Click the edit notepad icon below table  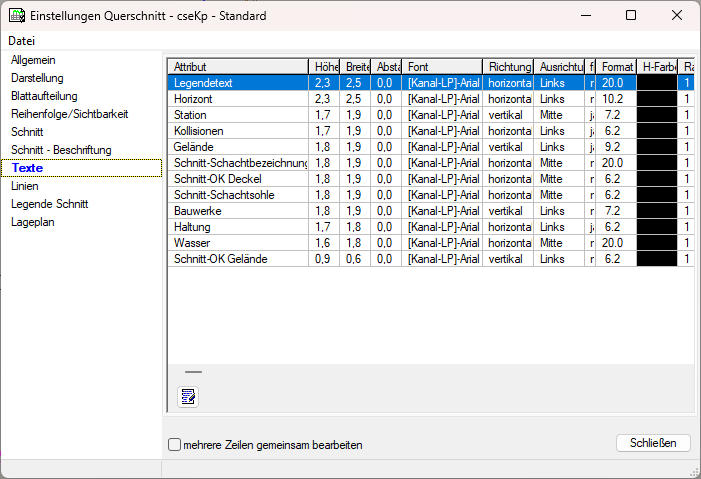tap(187, 397)
